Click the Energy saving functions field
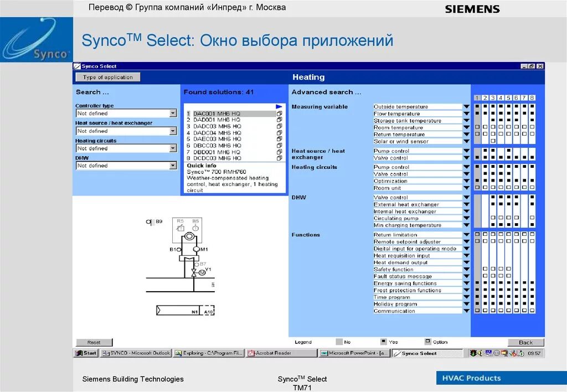The width and height of the screenshot is (567, 392). tap(417, 283)
